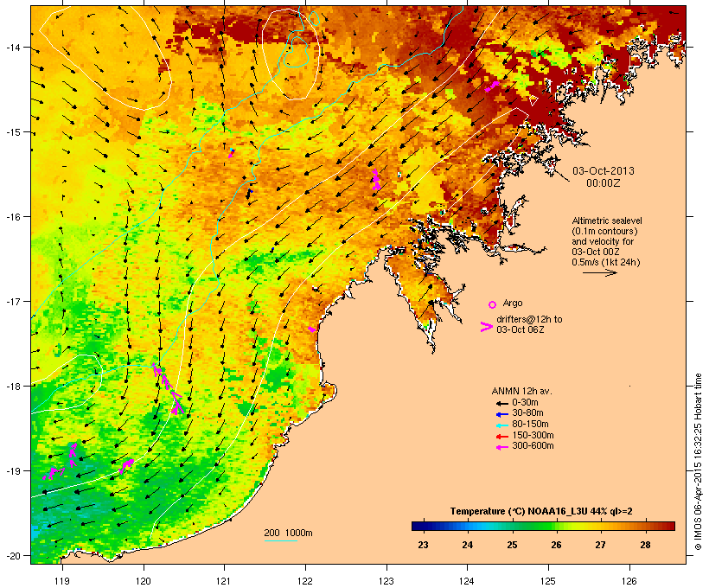The height and width of the screenshot is (588, 709).
Task: Click the drifters@12h legend text
Action: pos(529,324)
